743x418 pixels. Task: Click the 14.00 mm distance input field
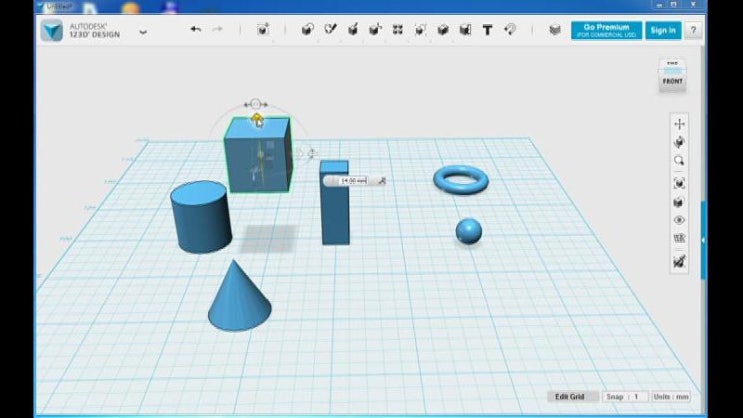click(x=353, y=181)
